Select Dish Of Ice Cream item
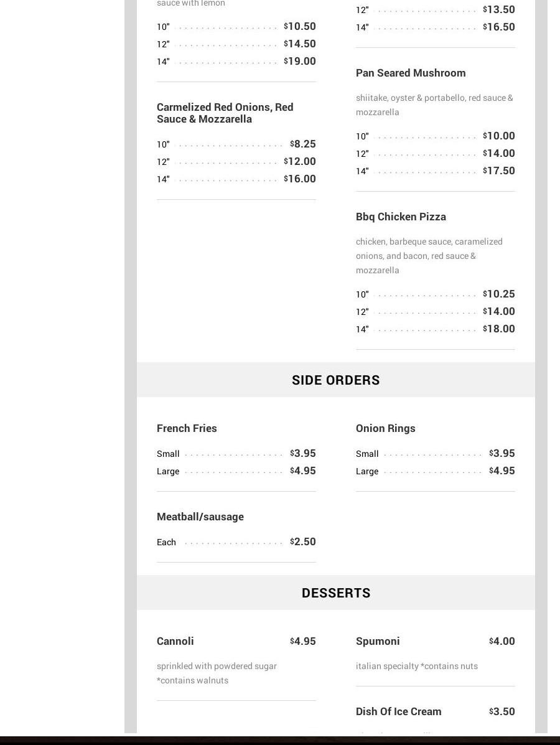 click(x=398, y=711)
